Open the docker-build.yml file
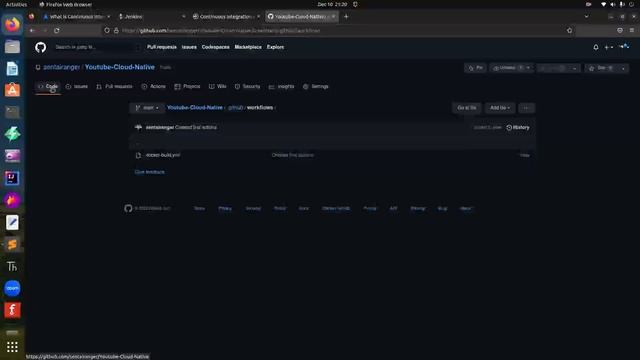Viewport: 640px width, 360px height. 163,155
